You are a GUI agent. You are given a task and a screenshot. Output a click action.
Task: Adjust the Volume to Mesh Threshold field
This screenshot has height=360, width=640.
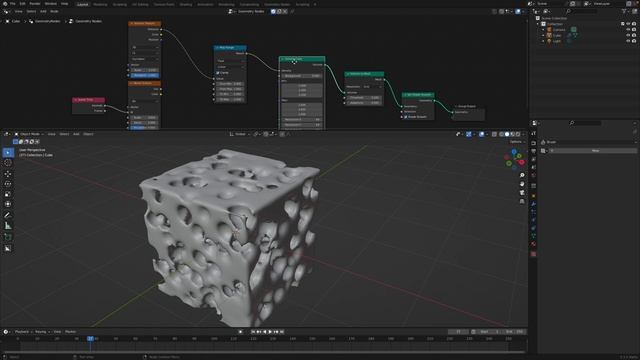pos(364,98)
